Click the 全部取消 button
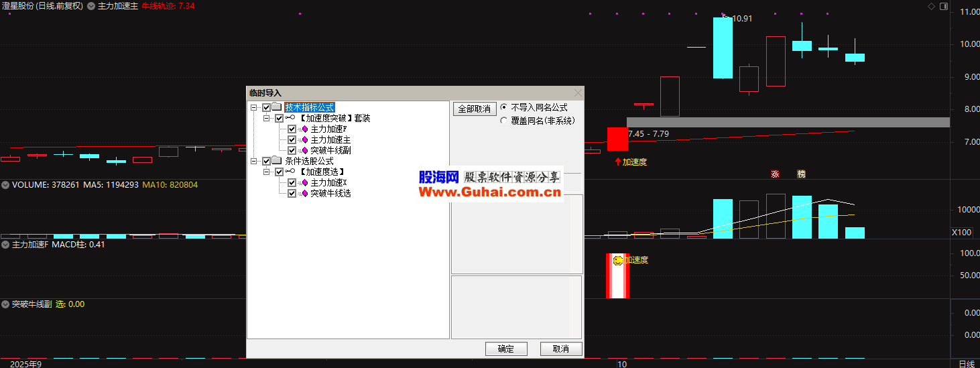This screenshot has height=368, width=980. click(x=473, y=109)
